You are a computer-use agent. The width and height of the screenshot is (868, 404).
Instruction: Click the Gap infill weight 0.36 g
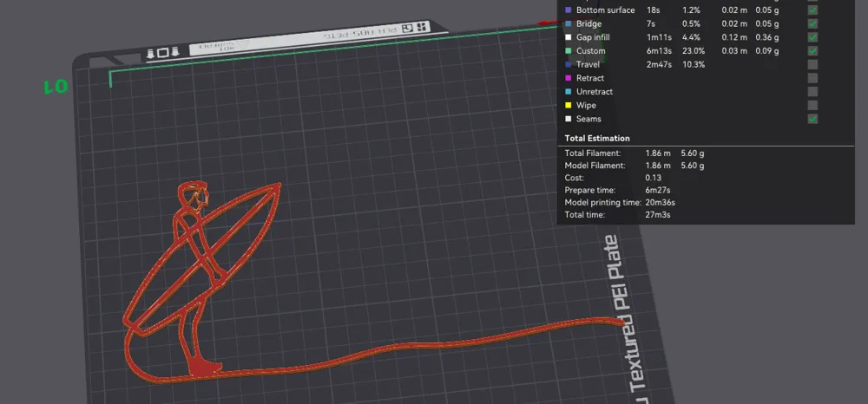click(766, 37)
